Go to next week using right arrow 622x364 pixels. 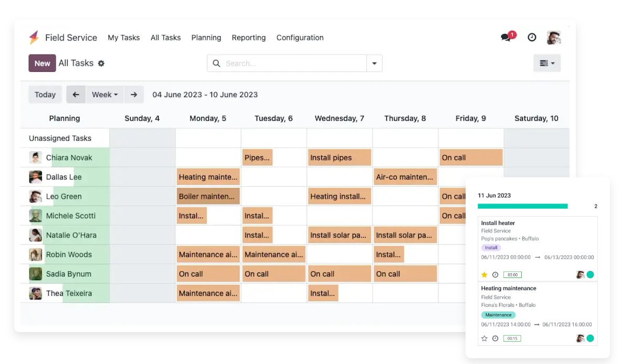[134, 94]
